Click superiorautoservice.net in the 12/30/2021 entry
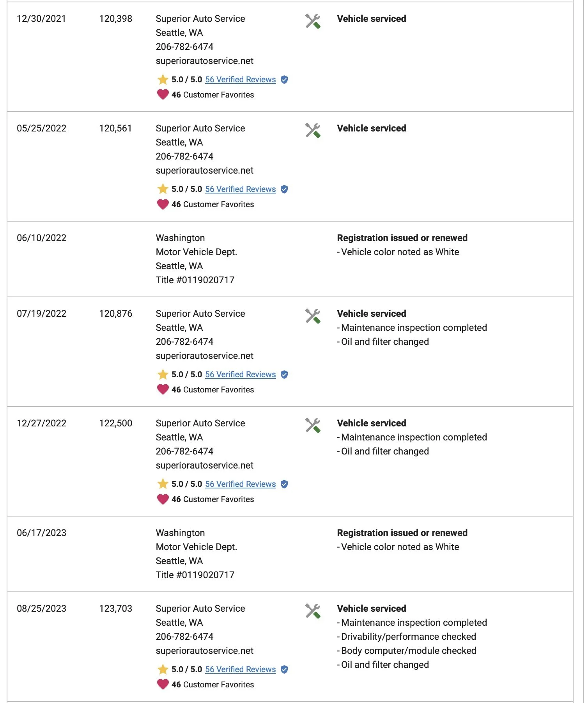This screenshot has width=588, height=703. click(204, 61)
